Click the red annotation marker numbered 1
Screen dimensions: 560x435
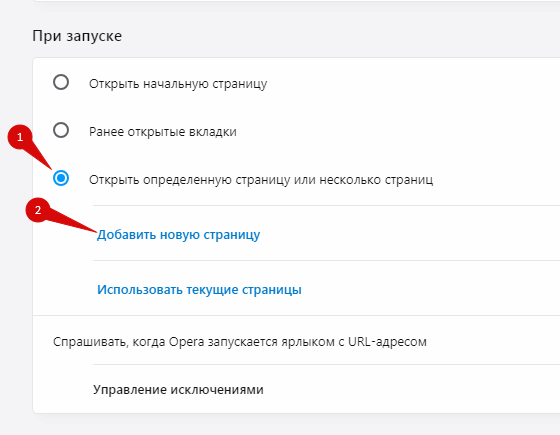(x=20, y=137)
